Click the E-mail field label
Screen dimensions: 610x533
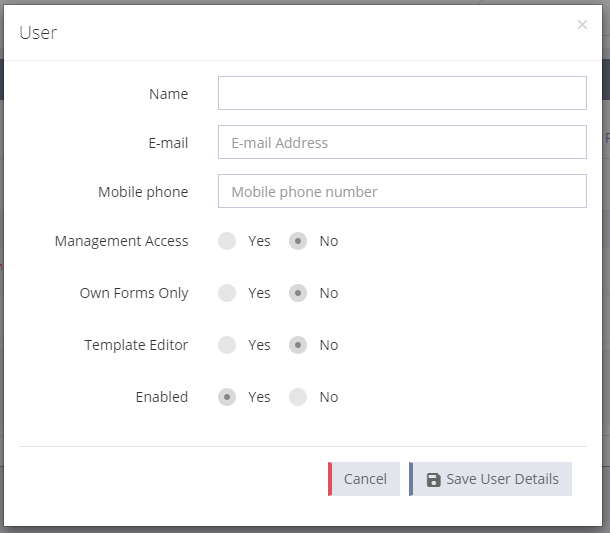coord(168,143)
